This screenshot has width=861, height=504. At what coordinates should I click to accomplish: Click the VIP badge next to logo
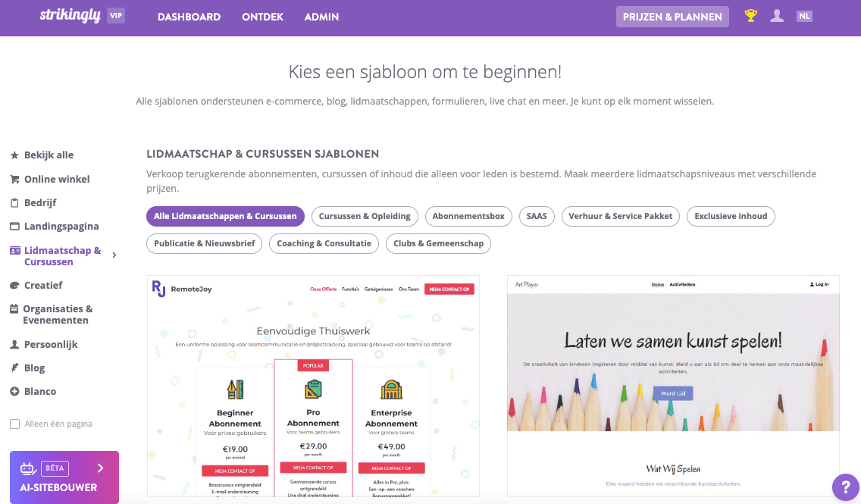coord(116,16)
